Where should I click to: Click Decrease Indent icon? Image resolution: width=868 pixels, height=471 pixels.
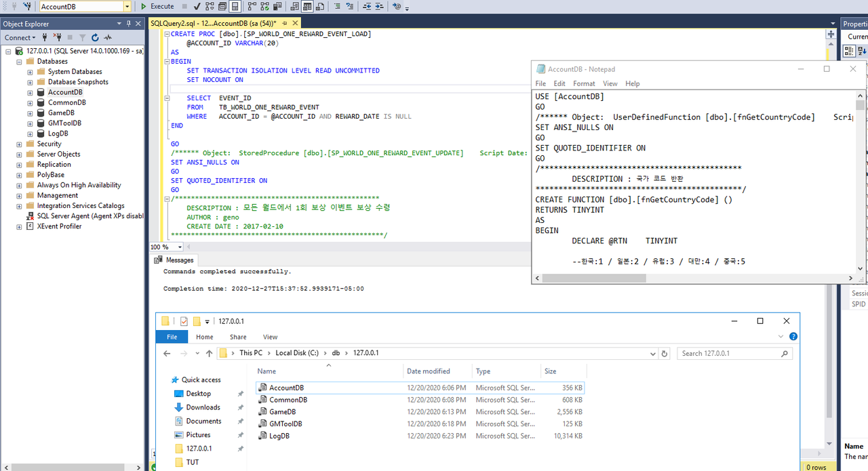367,6
